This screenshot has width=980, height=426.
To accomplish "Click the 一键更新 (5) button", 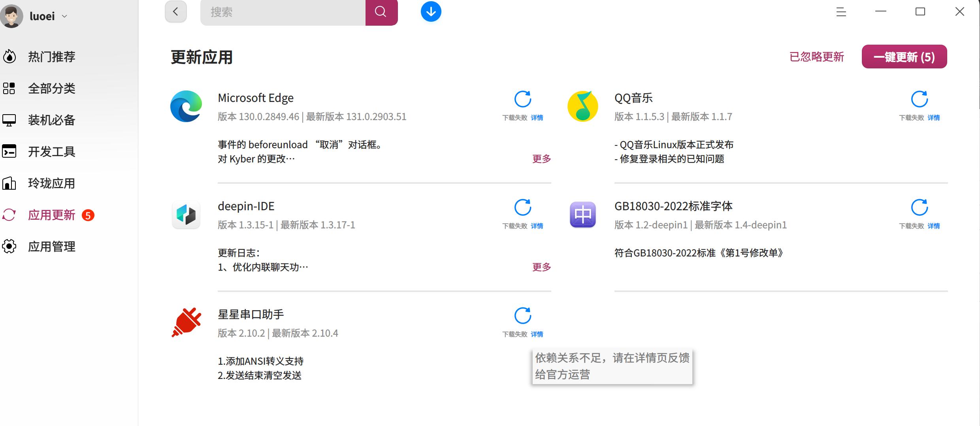I will click(x=904, y=57).
